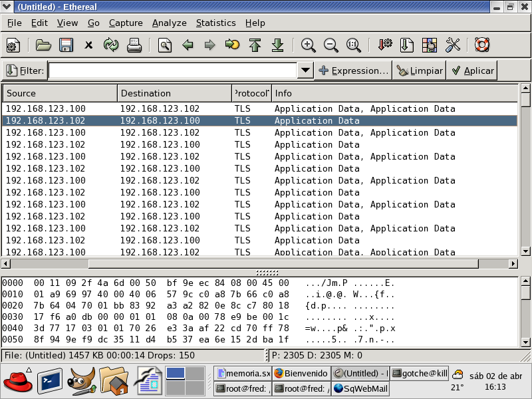Close the capture file using the X toolbar icon
The width and height of the screenshot is (532, 399).
(x=88, y=45)
